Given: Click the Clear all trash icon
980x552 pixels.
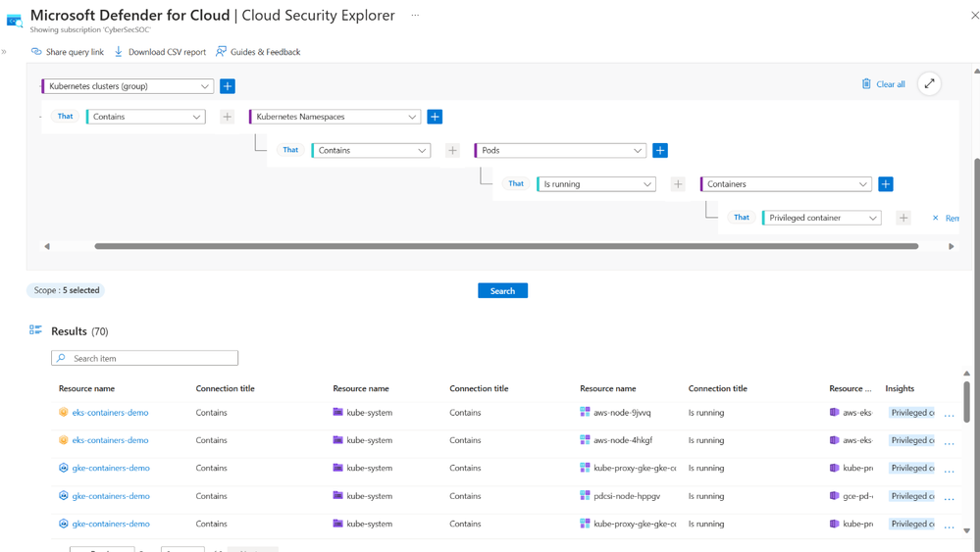Looking at the screenshot, I should click(866, 83).
